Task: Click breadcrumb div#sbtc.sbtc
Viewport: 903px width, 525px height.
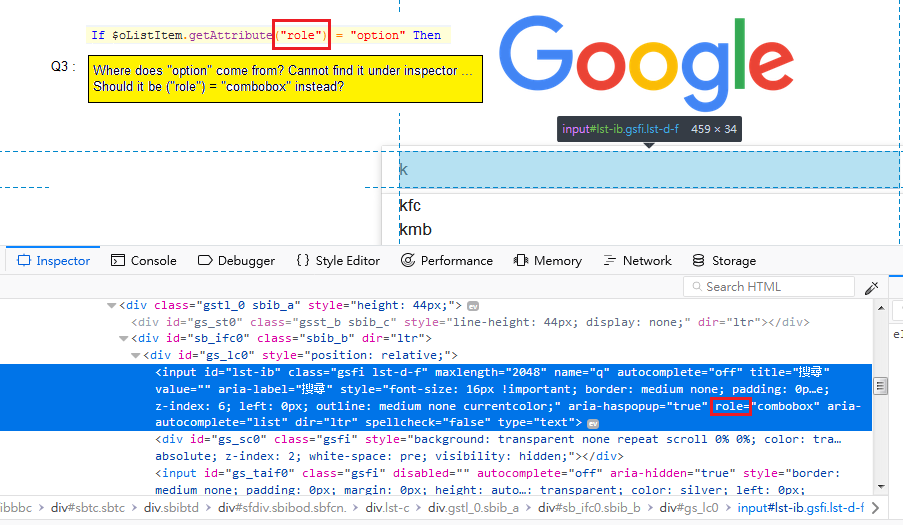Action: click(88, 508)
